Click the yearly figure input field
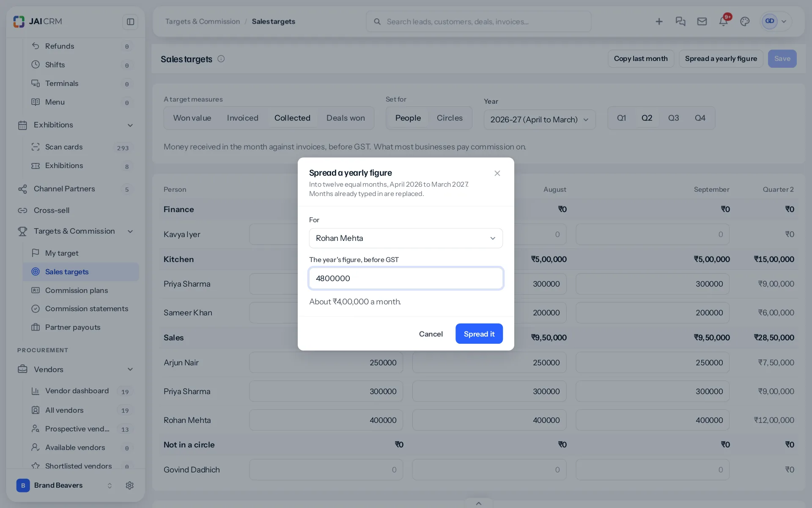 click(x=406, y=279)
